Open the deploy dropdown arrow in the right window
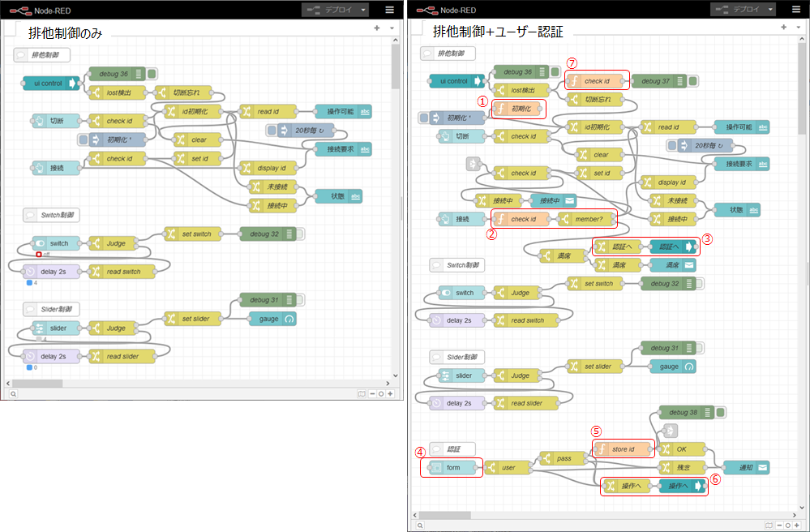Viewport: 810px width, 532px height. [x=768, y=10]
